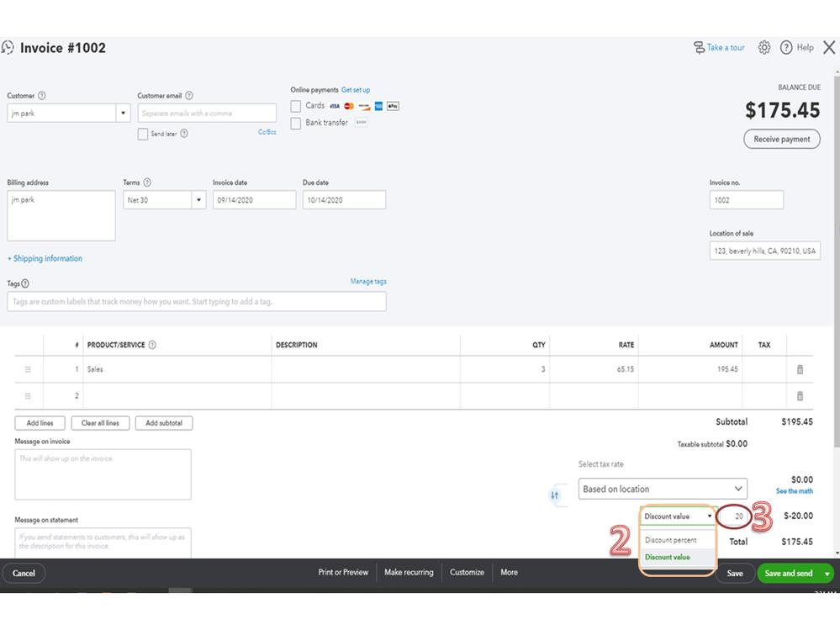Click the Message on statement box
This screenshot has height=630, width=840.
click(x=103, y=543)
